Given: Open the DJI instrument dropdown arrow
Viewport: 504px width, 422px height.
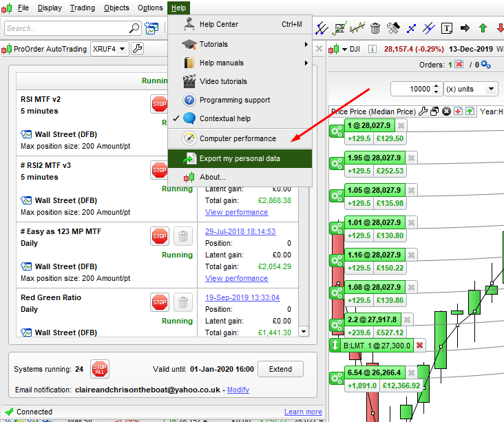Looking at the screenshot, I should coord(344,50).
